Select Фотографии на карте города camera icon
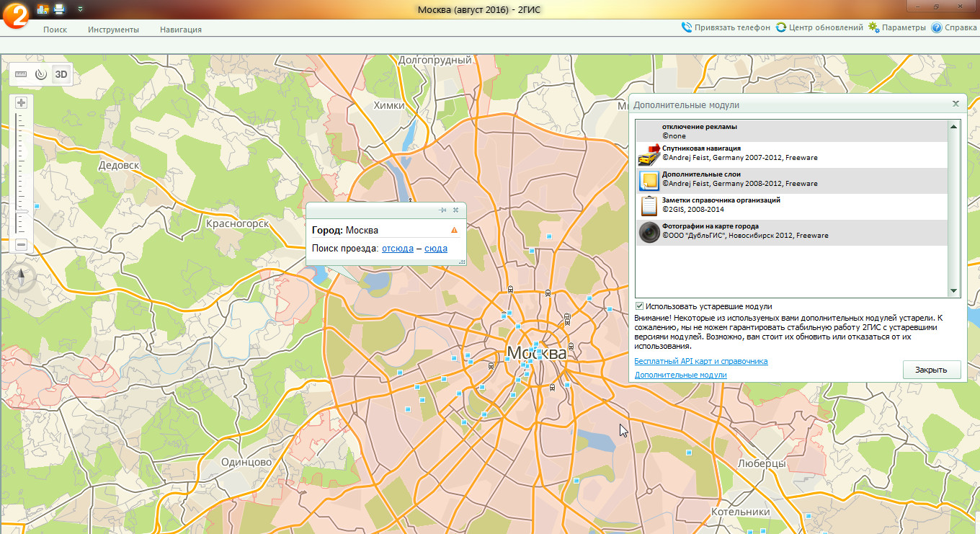This screenshot has height=534, width=980. (x=649, y=232)
